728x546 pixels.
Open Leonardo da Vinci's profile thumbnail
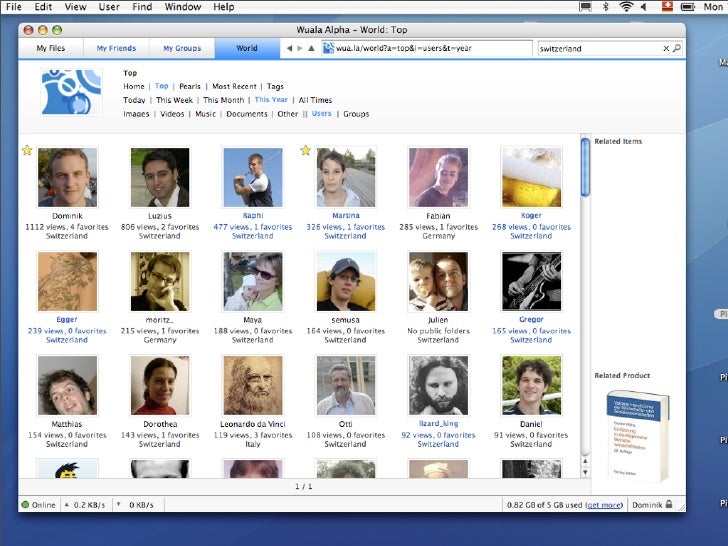(253, 385)
